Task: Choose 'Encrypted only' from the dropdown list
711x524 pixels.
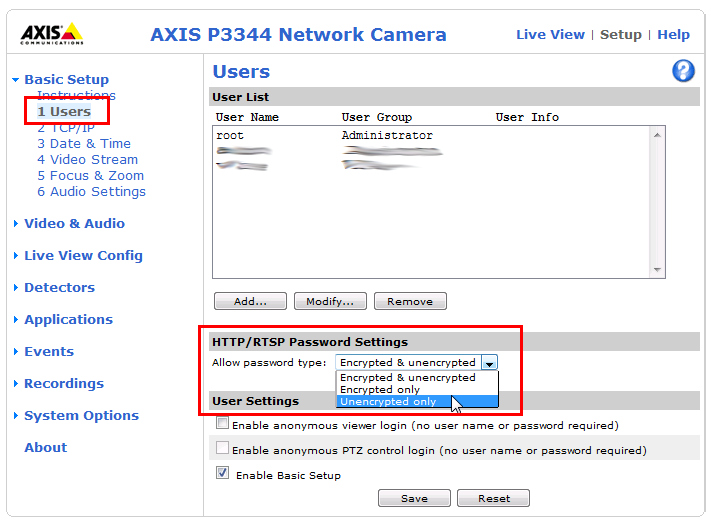Action: (379, 390)
